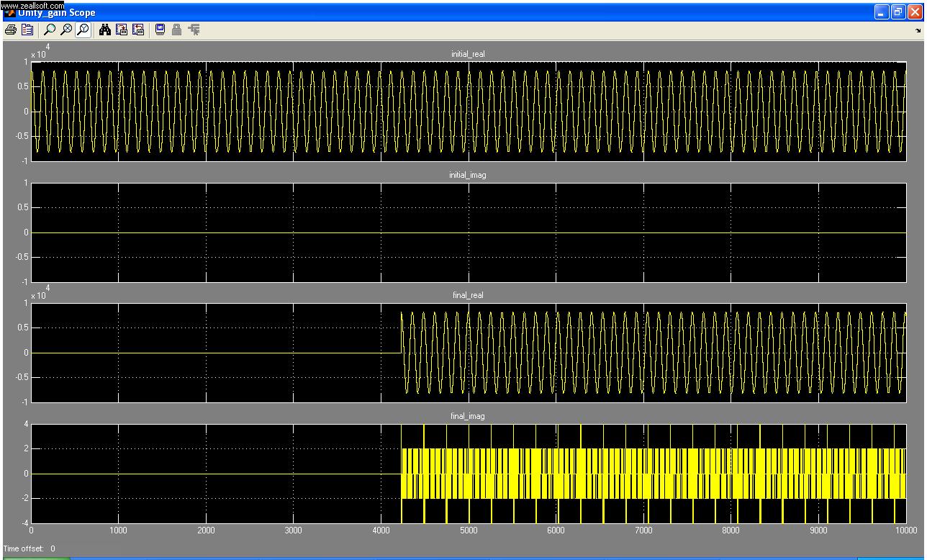Save the current axes settings
The width and height of the screenshot is (927, 560).
(122, 30)
